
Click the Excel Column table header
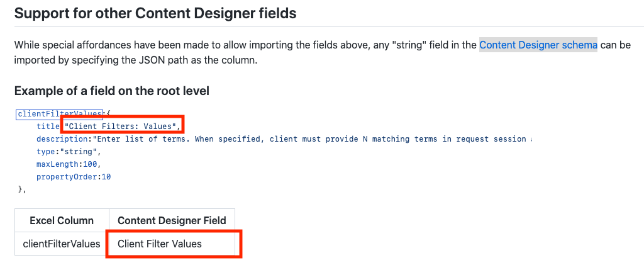pyautogui.click(x=62, y=220)
